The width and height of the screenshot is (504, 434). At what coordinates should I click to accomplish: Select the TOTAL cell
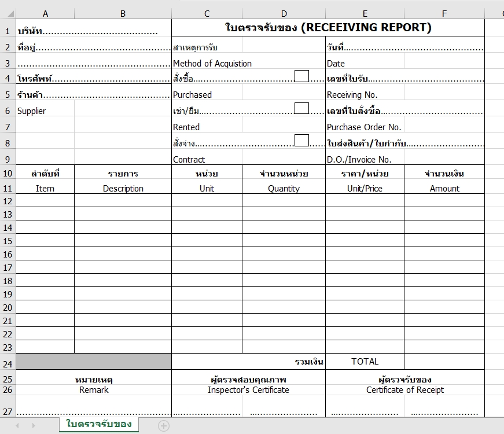click(365, 362)
